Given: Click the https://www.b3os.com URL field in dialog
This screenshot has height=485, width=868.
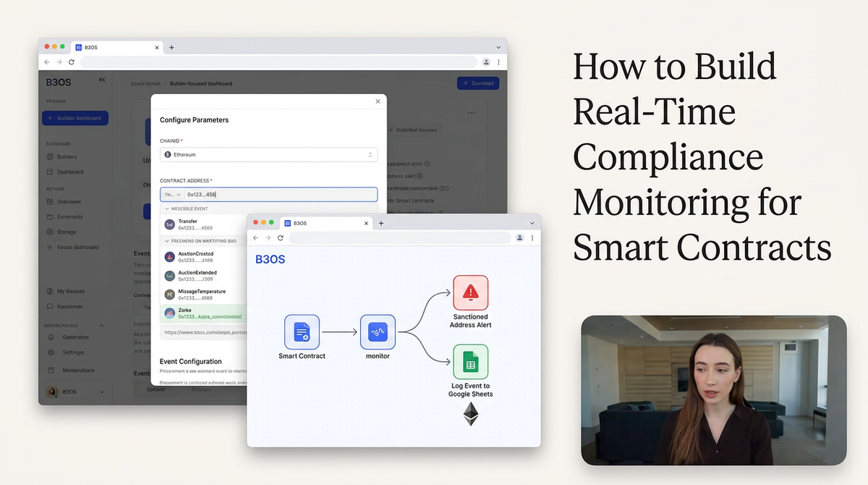Looking at the screenshot, I should 203,333.
